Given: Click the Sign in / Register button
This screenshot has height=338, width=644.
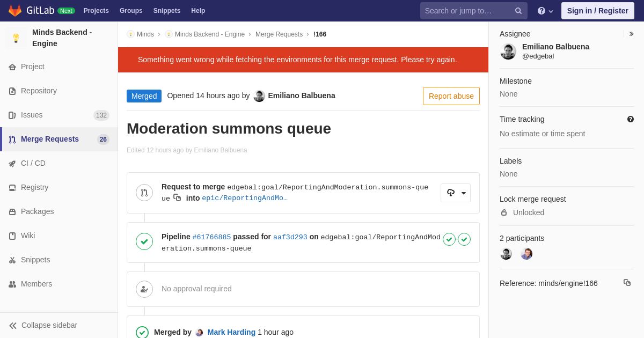Looking at the screenshot, I should (x=598, y=11).
